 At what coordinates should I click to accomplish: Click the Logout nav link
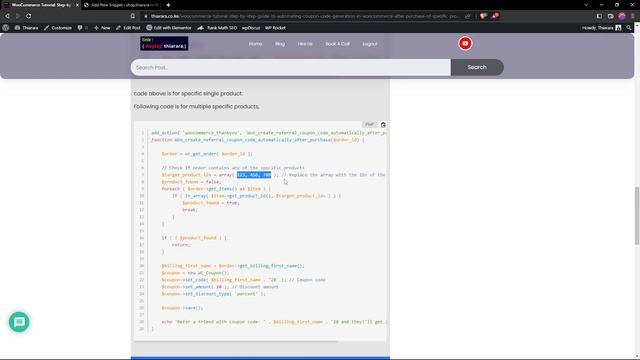pos(370,44)
